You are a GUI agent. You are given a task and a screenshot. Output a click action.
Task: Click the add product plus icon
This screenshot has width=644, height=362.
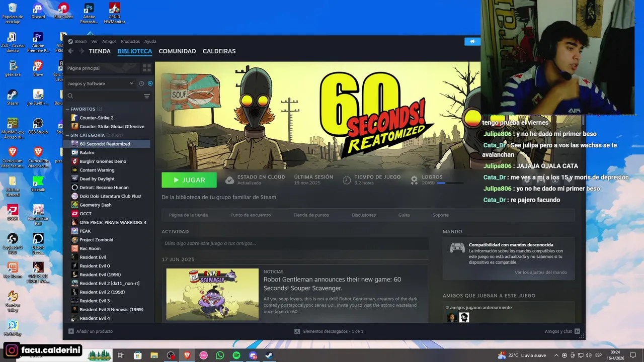pyautogui.click(x=71, y=331)
